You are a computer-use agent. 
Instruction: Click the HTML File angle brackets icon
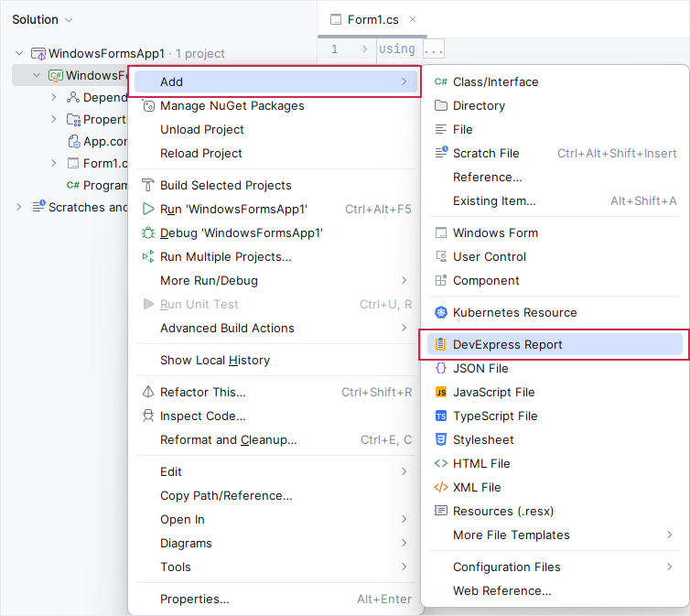pyautogui.click(x=440, y=463)
